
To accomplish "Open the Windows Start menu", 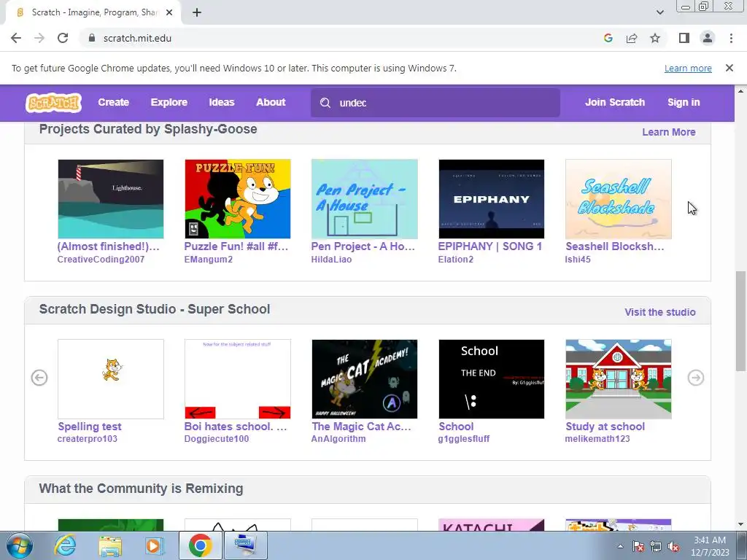I will [x=19, y=545].
